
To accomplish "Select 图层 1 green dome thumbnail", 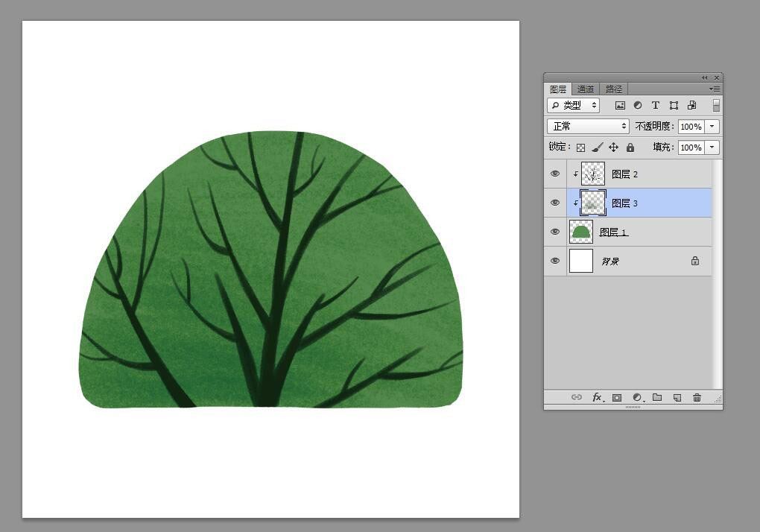I will 580,232.
